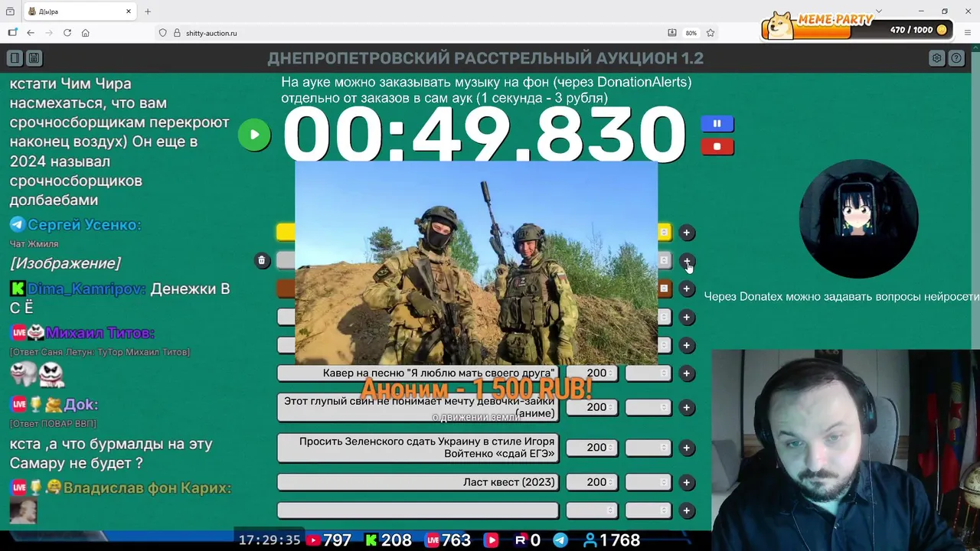Open the site lock info icon
Image resolution: width=980 pixels, height=551 pixels.
(177, 33)
